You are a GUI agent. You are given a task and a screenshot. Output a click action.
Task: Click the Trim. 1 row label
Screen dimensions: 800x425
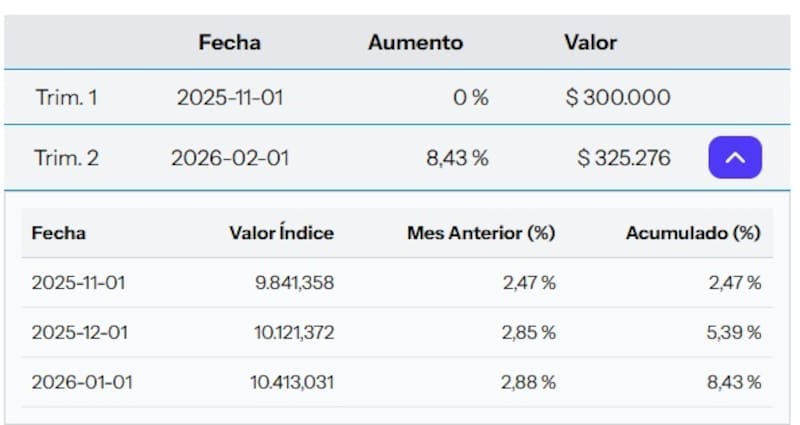tap(67, 98)
